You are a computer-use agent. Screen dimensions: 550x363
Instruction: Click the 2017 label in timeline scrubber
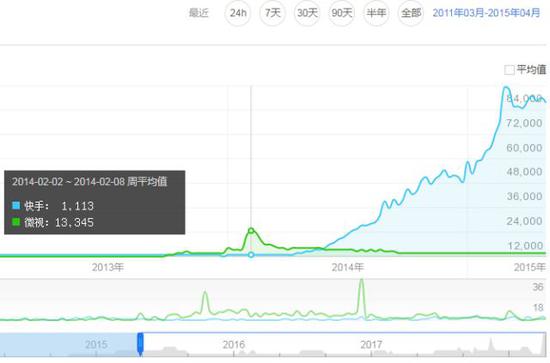coord(371,344)
